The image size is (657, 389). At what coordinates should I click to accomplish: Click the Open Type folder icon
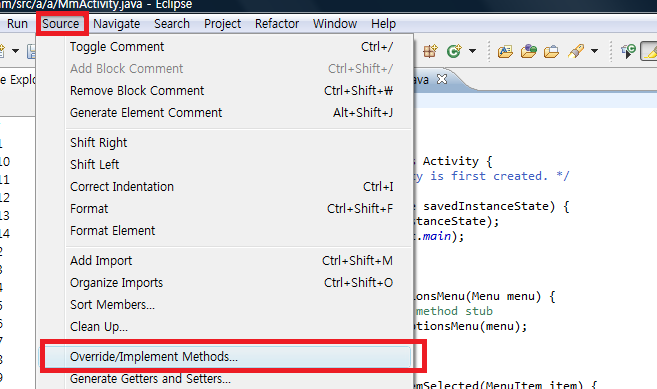tap(505, 51)
